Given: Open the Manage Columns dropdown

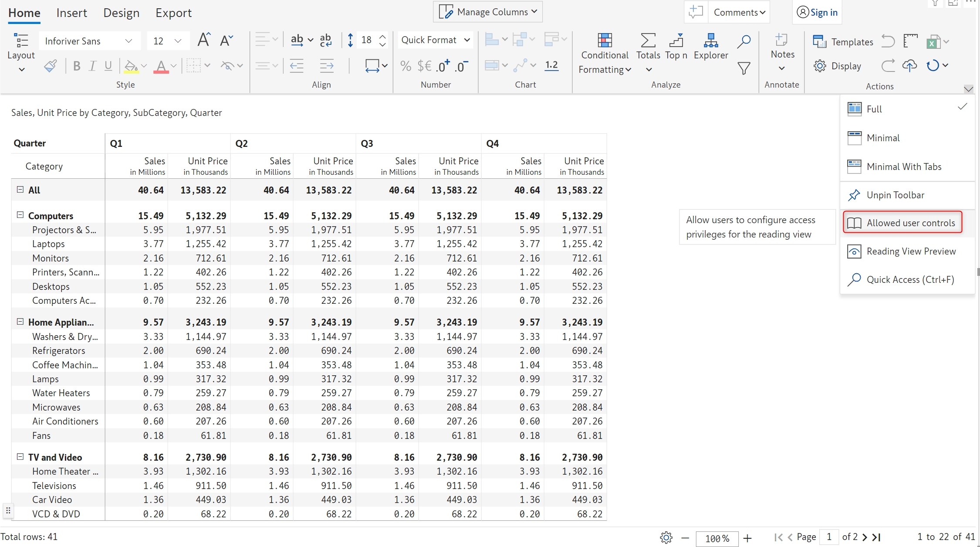Looking at the screenshot, I should (488, 12).
